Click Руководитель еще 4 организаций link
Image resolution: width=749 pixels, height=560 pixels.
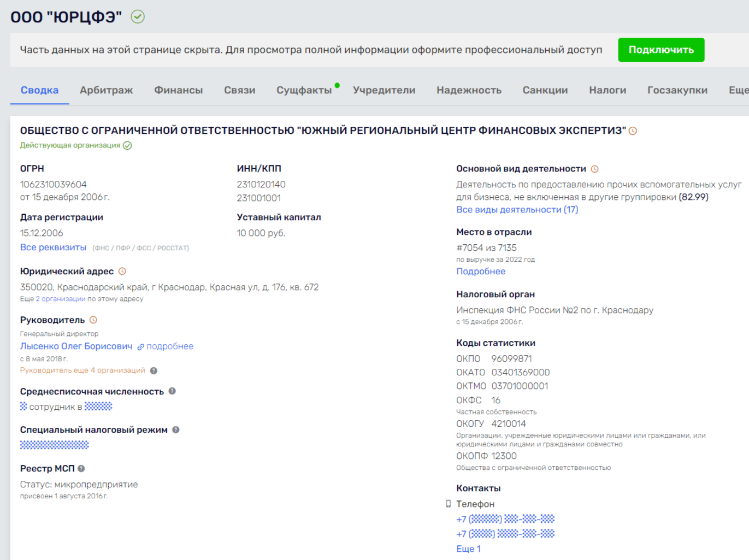pos(82,370)
